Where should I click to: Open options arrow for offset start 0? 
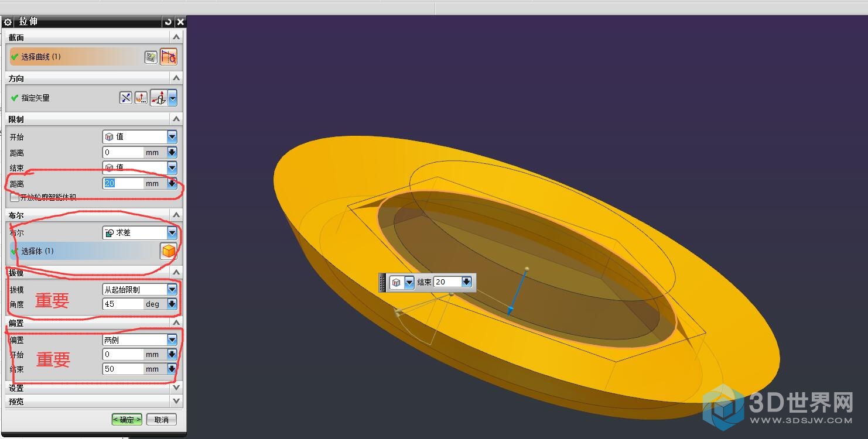point(172,354)
